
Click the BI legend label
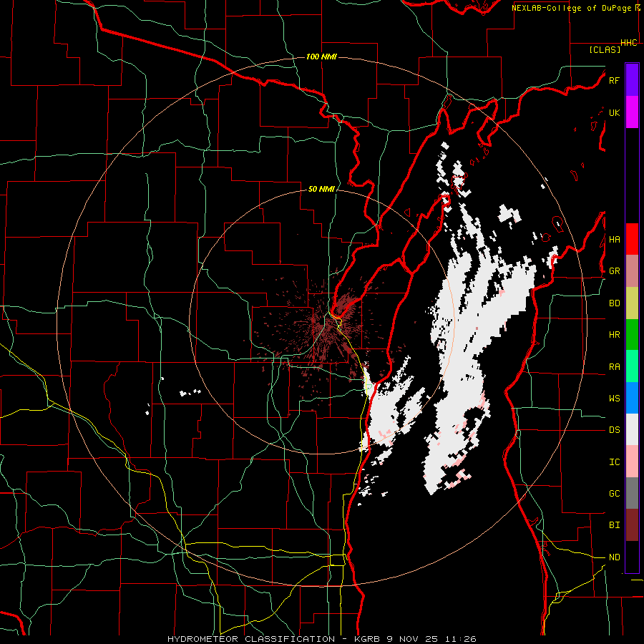[x=614, y=525]
